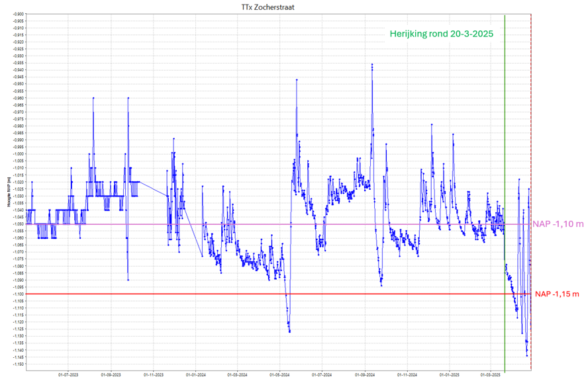
Task: Select the 01-03-2024 x-axis date label
Action: pyautogui.click(x=235, y=375)
